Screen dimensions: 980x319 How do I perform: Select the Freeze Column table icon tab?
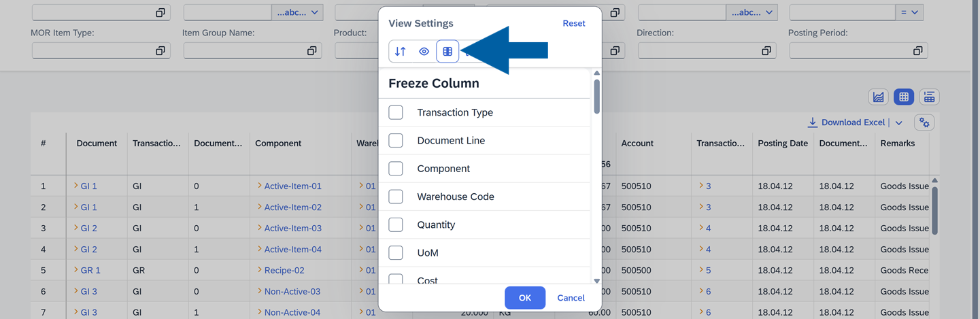tap(447, 52)
